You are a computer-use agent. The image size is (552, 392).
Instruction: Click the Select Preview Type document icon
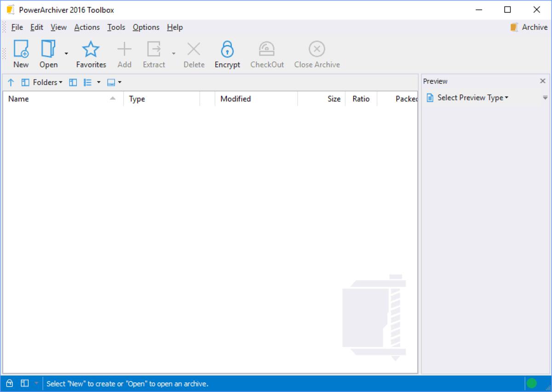coord(430,97)
